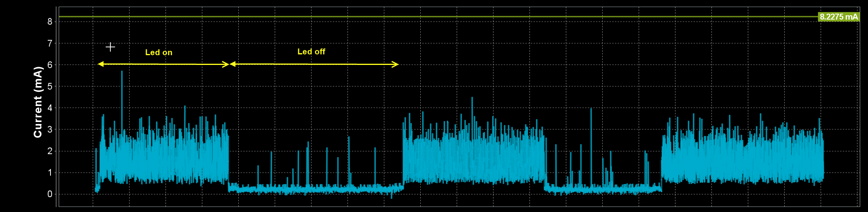868x212 pixels.
Task: Click the y-axis tick label 5
Action: (50, 86)
